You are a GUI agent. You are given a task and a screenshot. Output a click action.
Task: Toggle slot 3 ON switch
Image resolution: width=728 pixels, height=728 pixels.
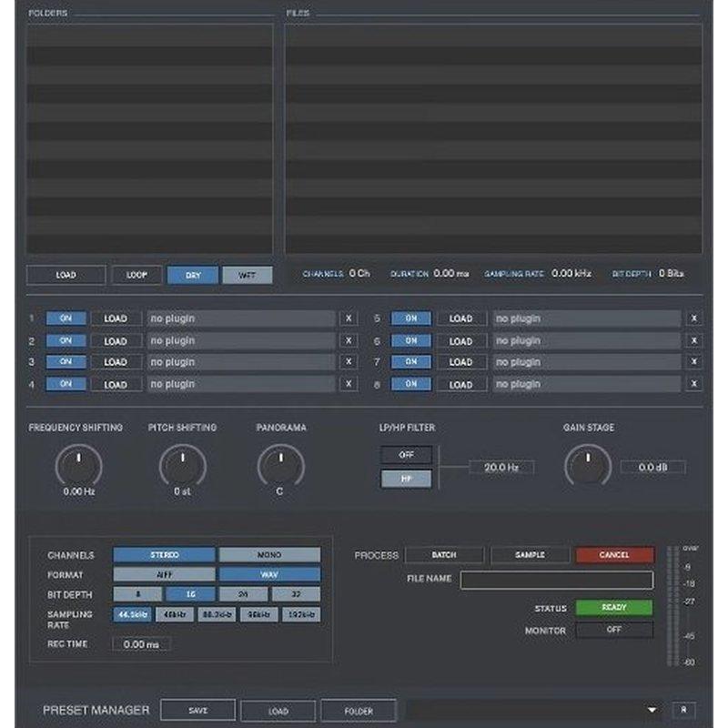(x=66, y=361)
